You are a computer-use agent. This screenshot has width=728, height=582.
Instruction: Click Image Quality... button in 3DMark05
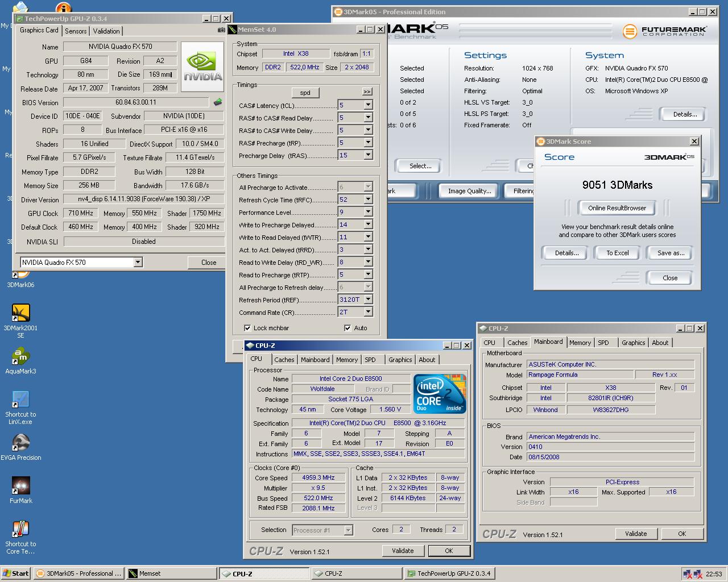(470, 191)
